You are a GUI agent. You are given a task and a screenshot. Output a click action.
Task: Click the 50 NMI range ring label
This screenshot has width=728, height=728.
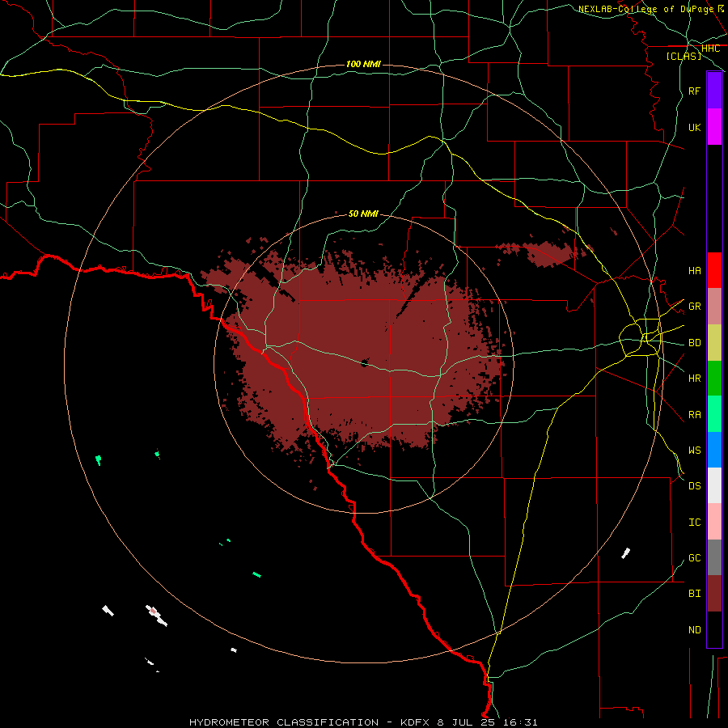click(363, 214)
